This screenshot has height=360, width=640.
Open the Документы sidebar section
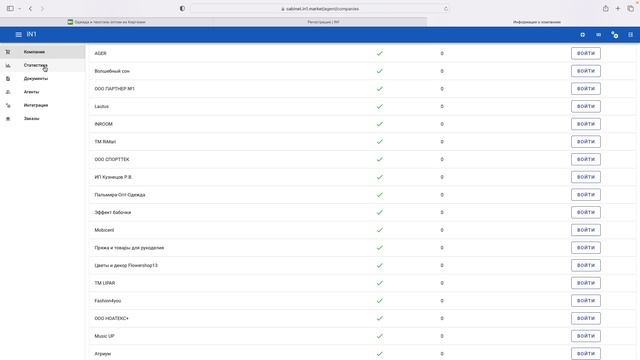42,78
